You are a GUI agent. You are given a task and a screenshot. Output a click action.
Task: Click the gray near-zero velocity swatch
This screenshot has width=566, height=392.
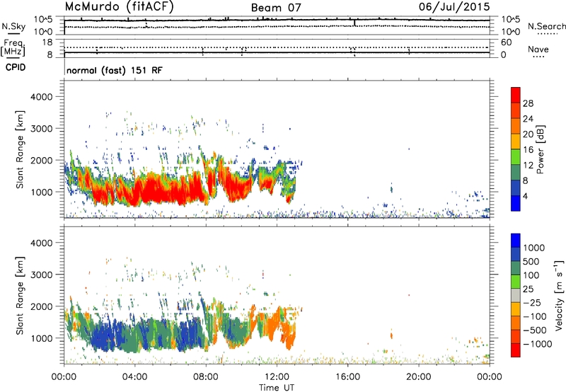[516, 295]
